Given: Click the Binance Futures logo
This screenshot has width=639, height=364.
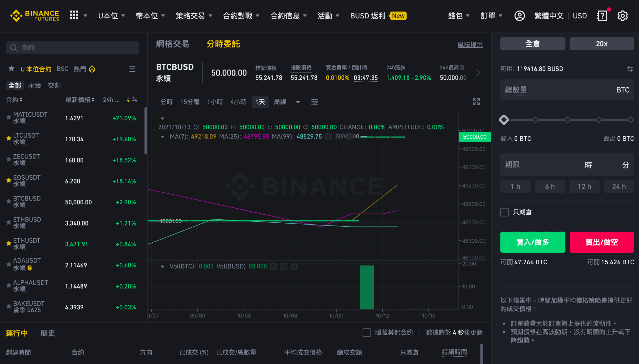Looking at the screenshot, I should click(x=34, y=16).
